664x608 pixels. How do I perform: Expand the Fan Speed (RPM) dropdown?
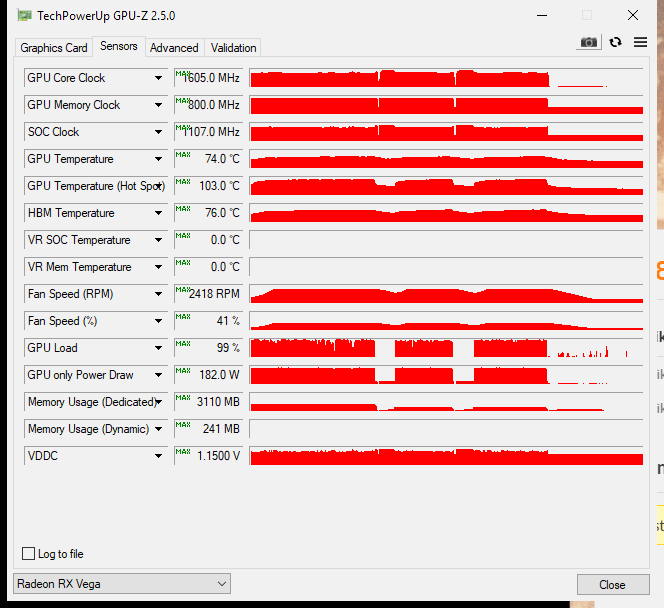coord(158,294)
